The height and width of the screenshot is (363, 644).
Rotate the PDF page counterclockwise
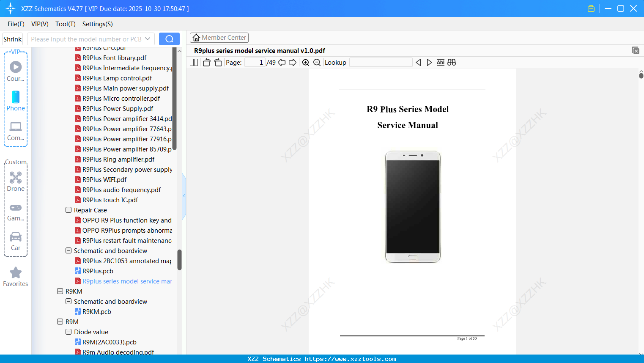coord(206,62)
